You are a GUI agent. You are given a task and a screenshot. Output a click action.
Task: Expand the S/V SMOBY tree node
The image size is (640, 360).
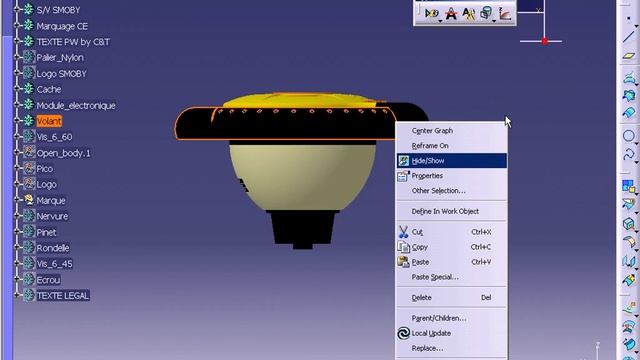click(x=17, y=9)
